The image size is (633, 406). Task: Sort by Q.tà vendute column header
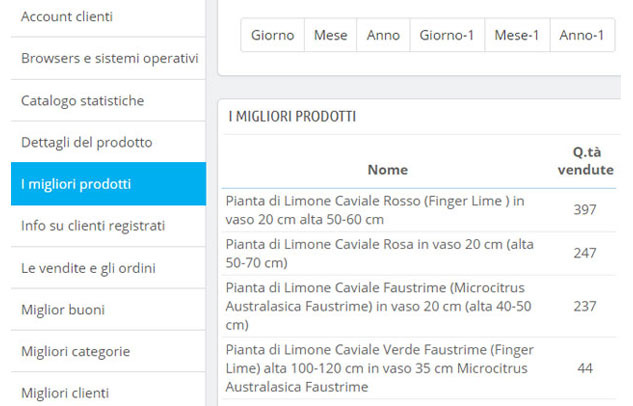(x=586, y=161)
